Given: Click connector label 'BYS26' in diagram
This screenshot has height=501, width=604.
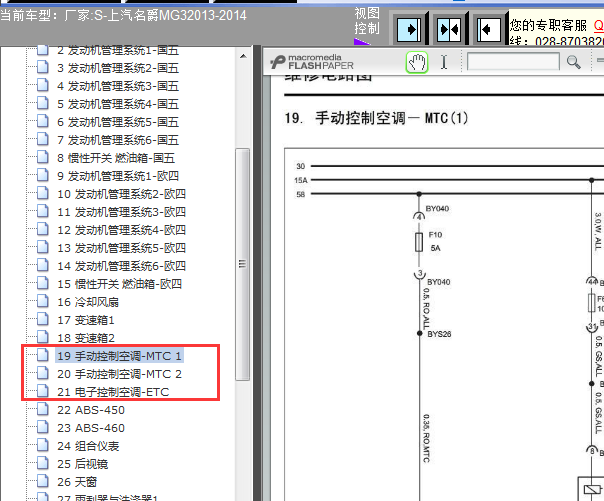Looking at the screenshot, I should click(439, 334).
